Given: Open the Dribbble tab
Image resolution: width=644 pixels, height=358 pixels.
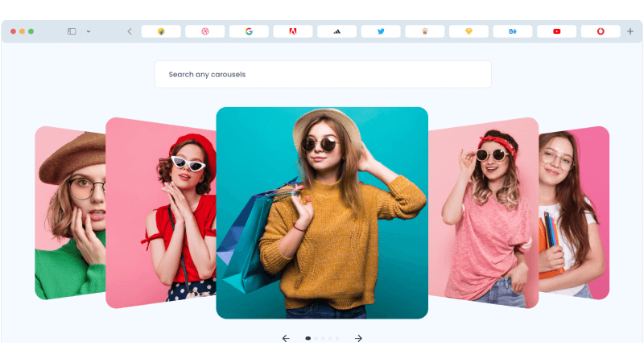Looking at the screenshot, I should 205,31.
